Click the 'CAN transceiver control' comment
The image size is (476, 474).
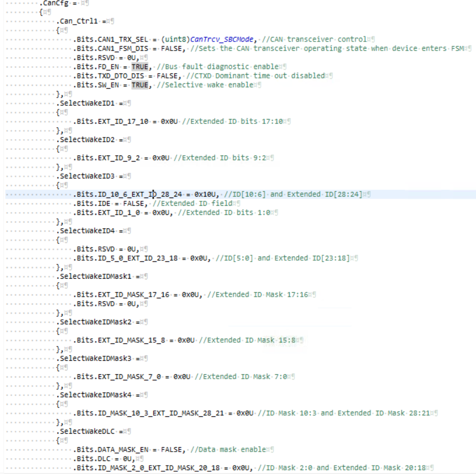(x=315, y=39)
